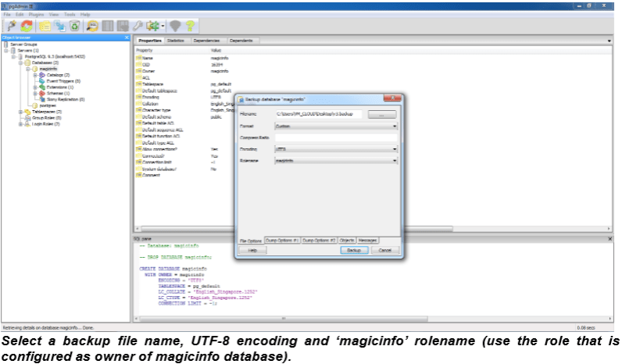Click the Extensions node icon
This screenshot has height=364, width=622.
tap(42, 87)
